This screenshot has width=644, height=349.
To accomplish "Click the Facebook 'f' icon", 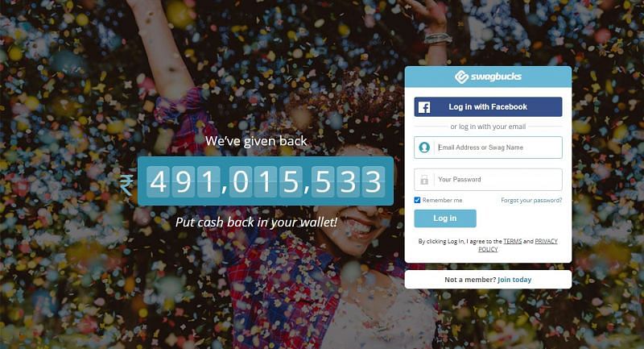I will point(424,107).
